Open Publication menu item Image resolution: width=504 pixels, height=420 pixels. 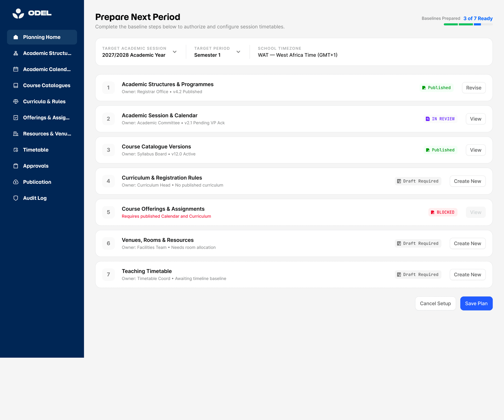point(42,182)
